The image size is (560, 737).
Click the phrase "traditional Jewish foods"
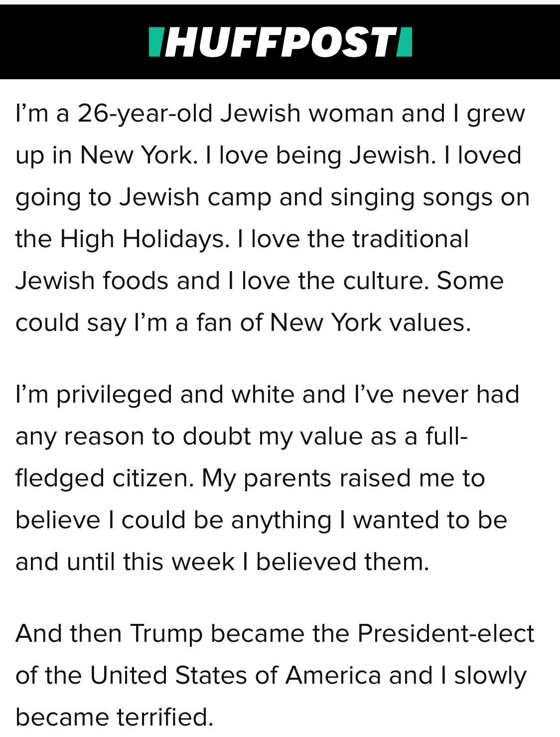point(242,260)
